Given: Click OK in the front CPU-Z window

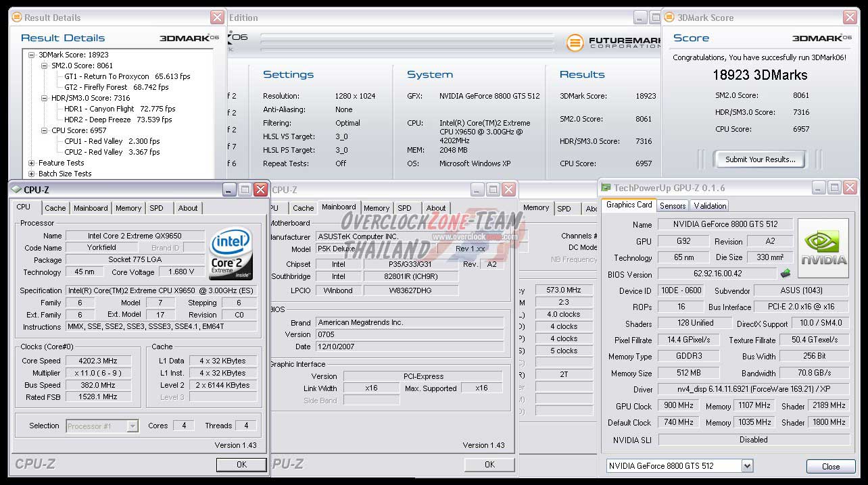Looking at the screenshot, I should pyautogui.click(x=241, y=465).
